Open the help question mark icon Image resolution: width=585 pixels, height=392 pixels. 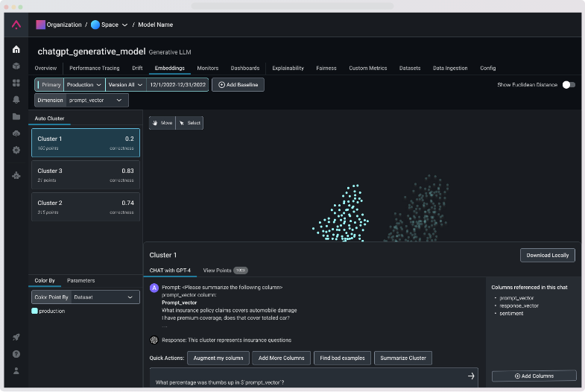click(16, 354)
